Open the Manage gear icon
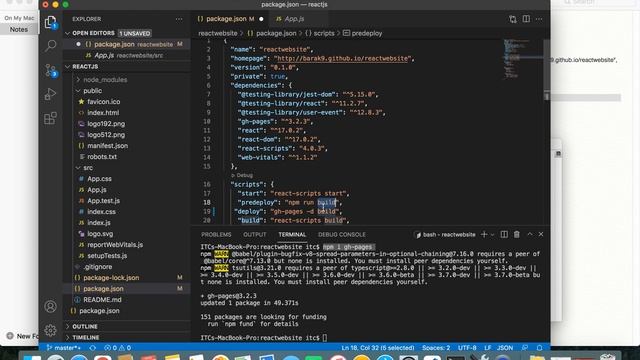 50,330
